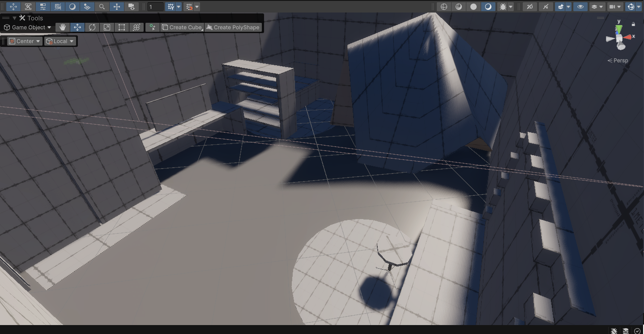The image size is (644, 334).
Task: Collapse the Tools overlay with its triangle
Action: point(15,18)
